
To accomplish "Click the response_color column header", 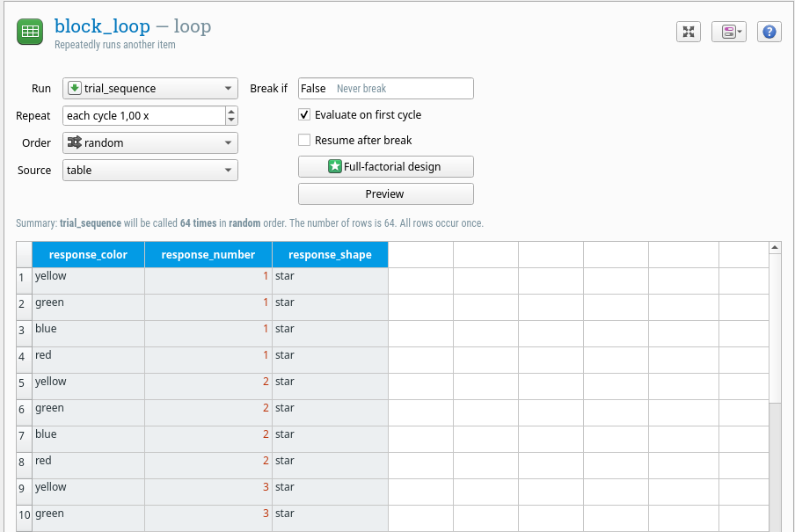I will (88, 255).
